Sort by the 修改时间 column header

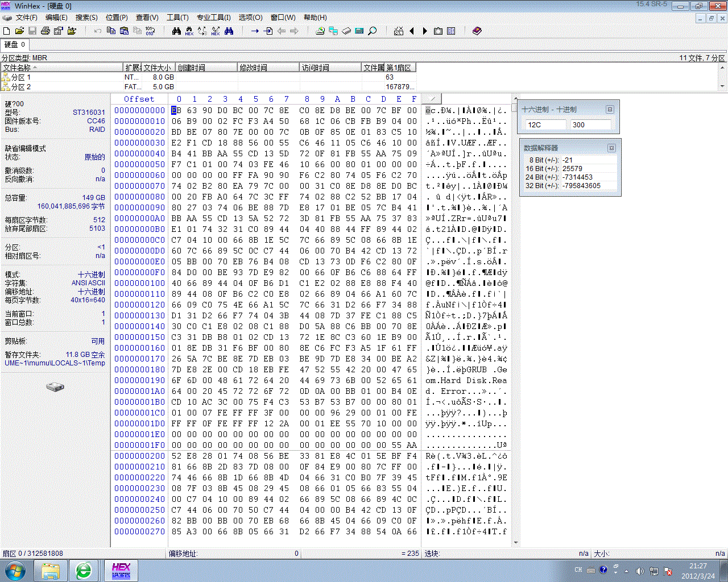(x=268, y=68)
